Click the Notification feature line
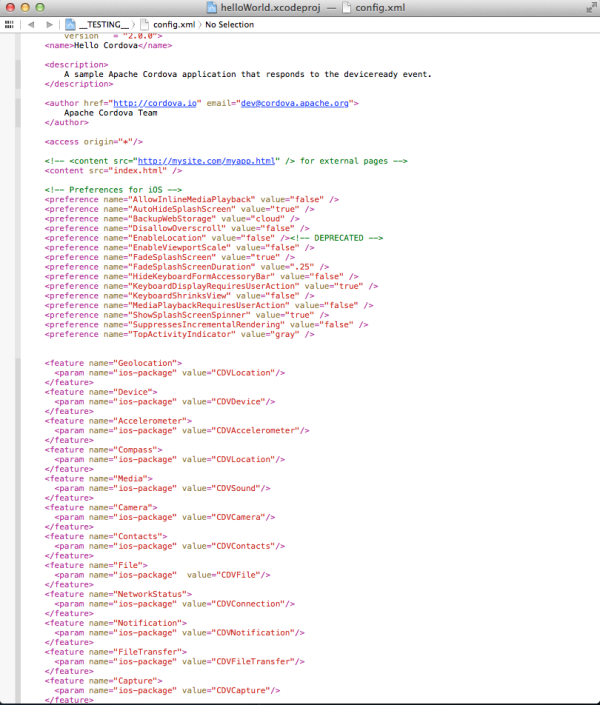This screenshot has width=600, height=705. coord(116,623)
